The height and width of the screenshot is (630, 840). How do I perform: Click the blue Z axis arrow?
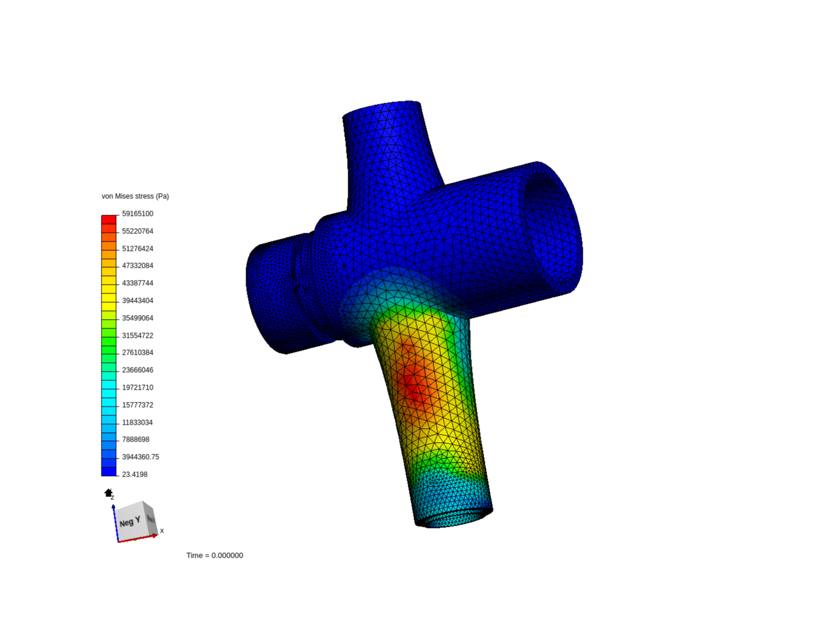115,523
